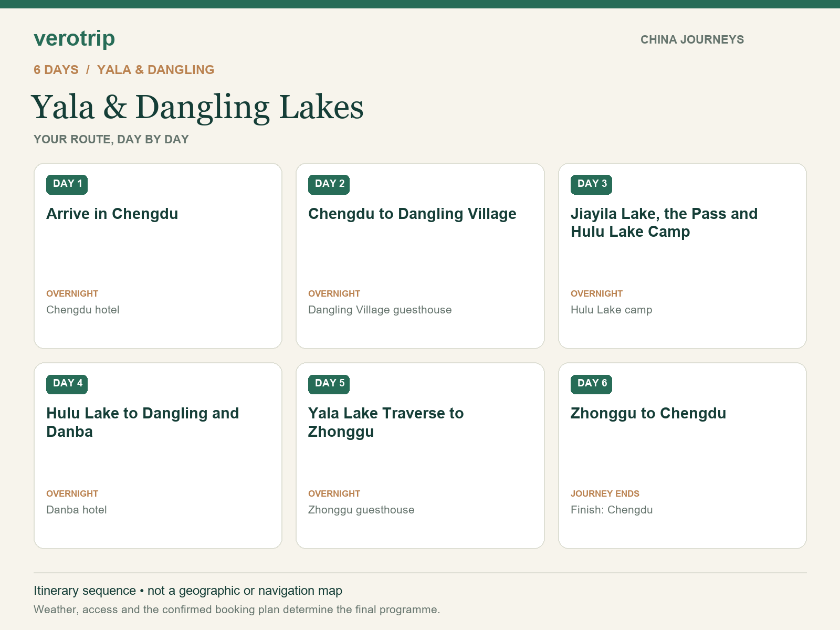The image size is (840, 630).
Task: Select the Yala & Dangling Lakes heading
Action: tap(197, 107)
